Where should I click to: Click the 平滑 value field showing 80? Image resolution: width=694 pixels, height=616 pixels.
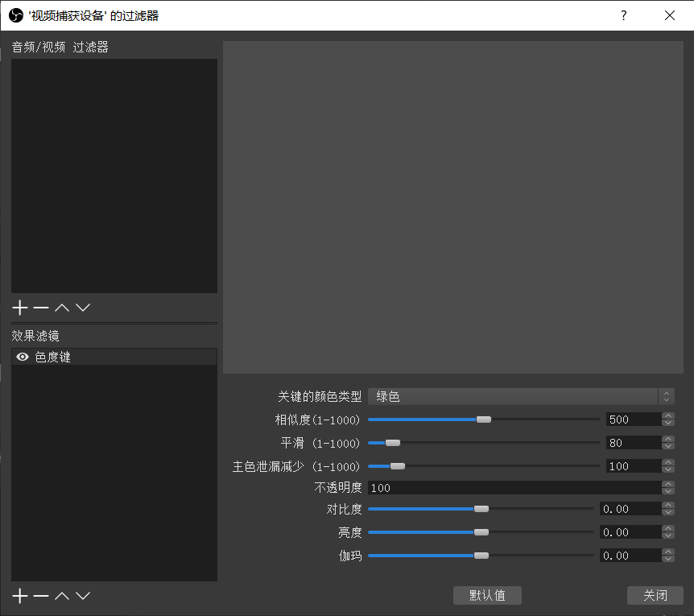click(x=634, y=443)
